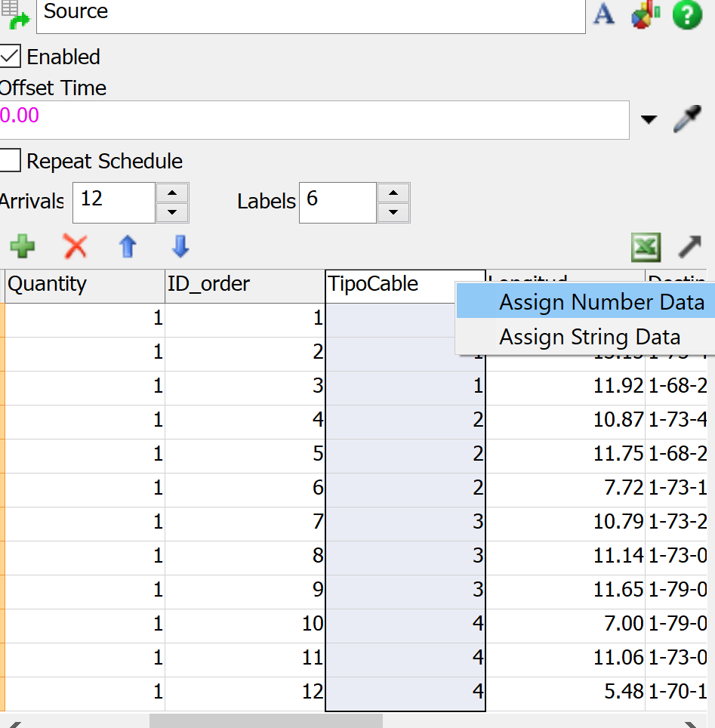The width and height of the screenshot is (715, 728).
Task: Choose Assign Number Data from context menu
Action: (x=601, y=302)
